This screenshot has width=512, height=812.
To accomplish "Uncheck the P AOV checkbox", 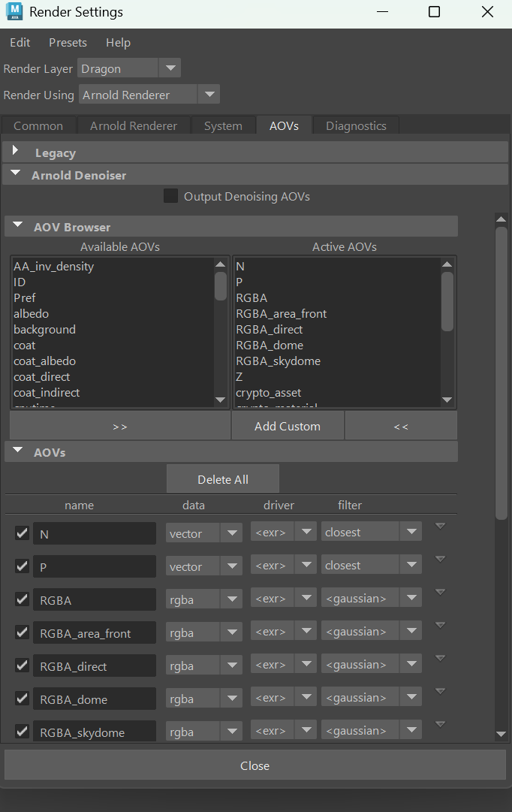I will [22, 566].
